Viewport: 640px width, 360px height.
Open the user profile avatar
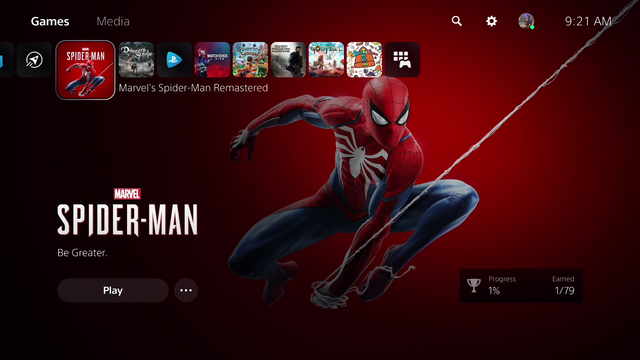(526, 21)
